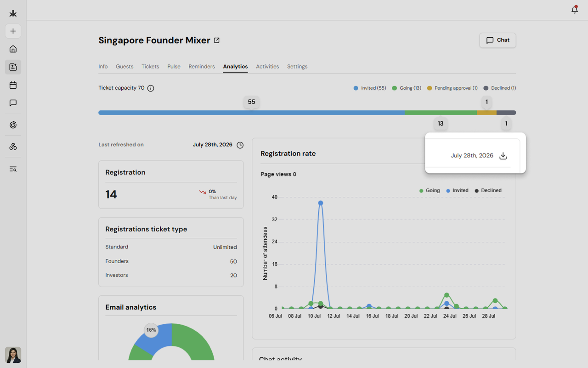Switch to the Settings tab

[297, 67]
